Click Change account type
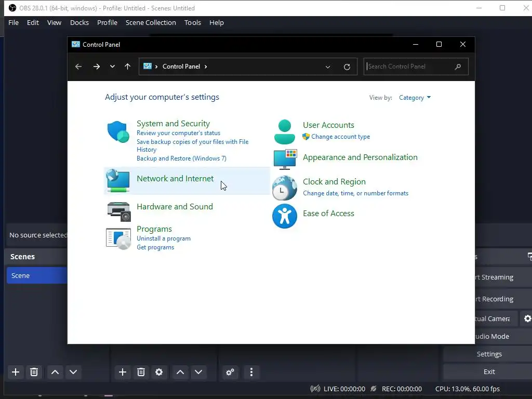 pyautogui.click(x=340, y=137)
